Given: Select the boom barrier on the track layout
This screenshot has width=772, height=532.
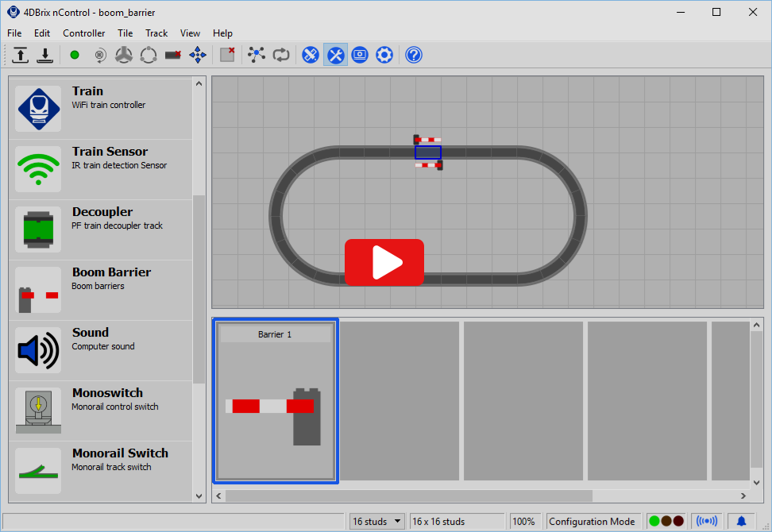Looking at the screenshot, I should point(428,152).
